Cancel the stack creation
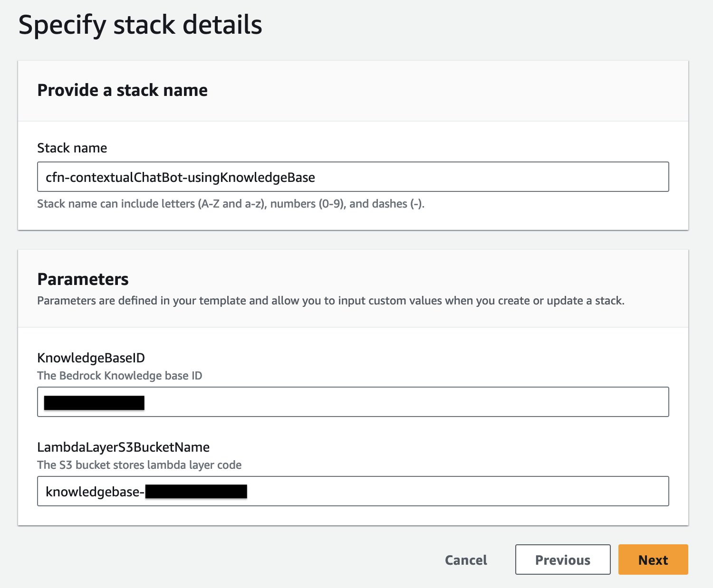The width and height of the screenshot is (713, 588). [x=466, y=560]
